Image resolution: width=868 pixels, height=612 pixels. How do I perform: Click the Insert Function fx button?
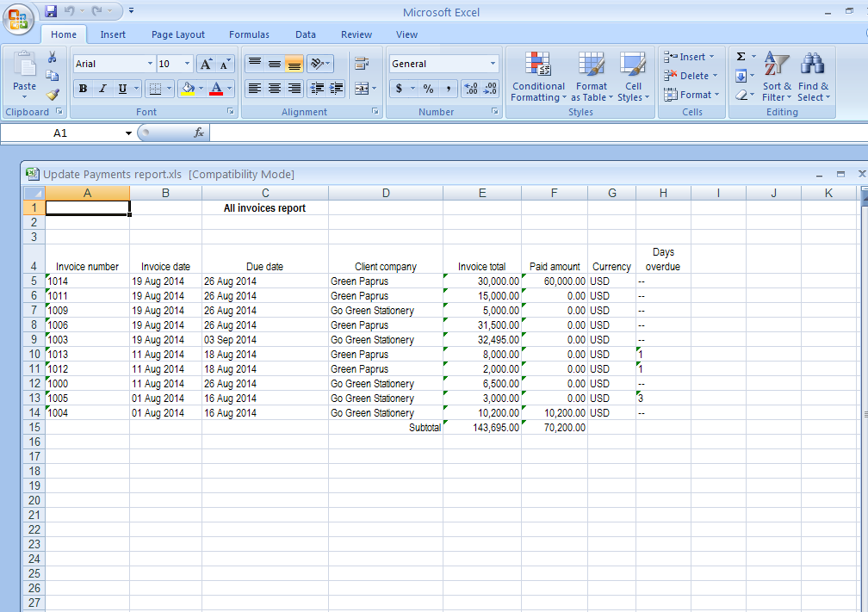pyautogui.click(x=199, y=133)
